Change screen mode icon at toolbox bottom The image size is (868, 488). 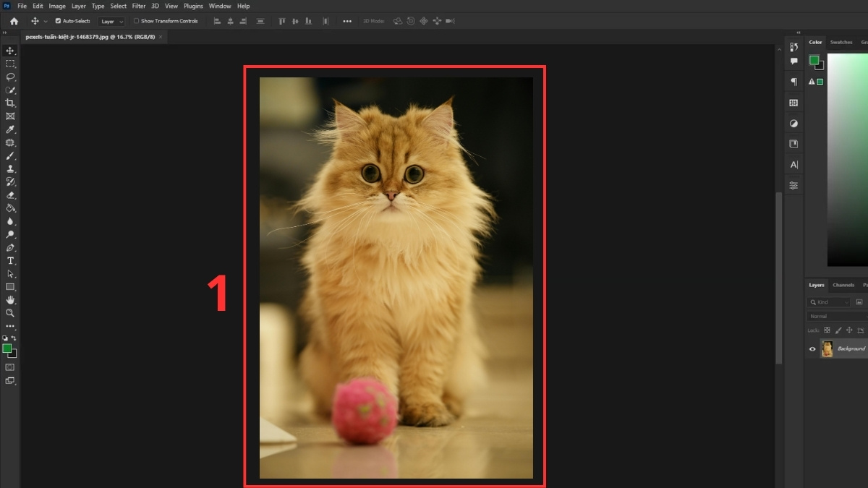(10, 380)
